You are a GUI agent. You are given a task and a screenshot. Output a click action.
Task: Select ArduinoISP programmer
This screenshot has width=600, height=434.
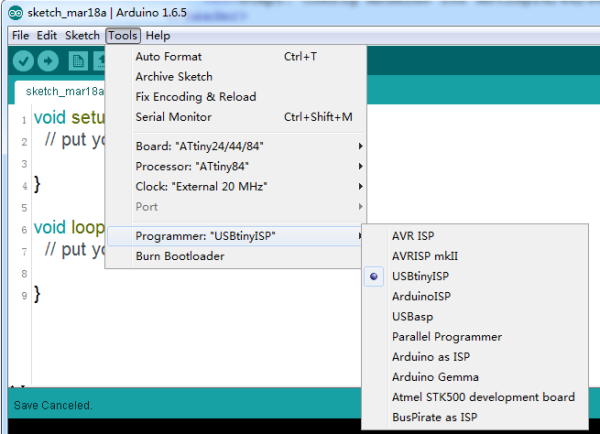pos(474,297)
